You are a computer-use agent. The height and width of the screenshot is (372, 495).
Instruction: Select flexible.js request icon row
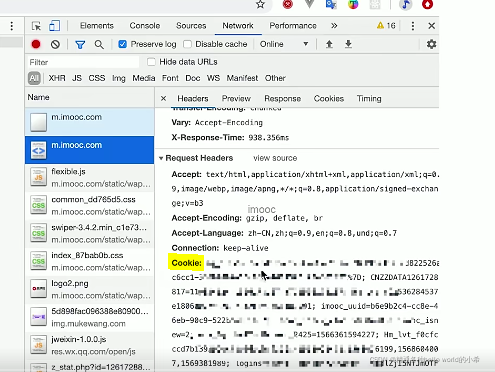tap(89, 177)
